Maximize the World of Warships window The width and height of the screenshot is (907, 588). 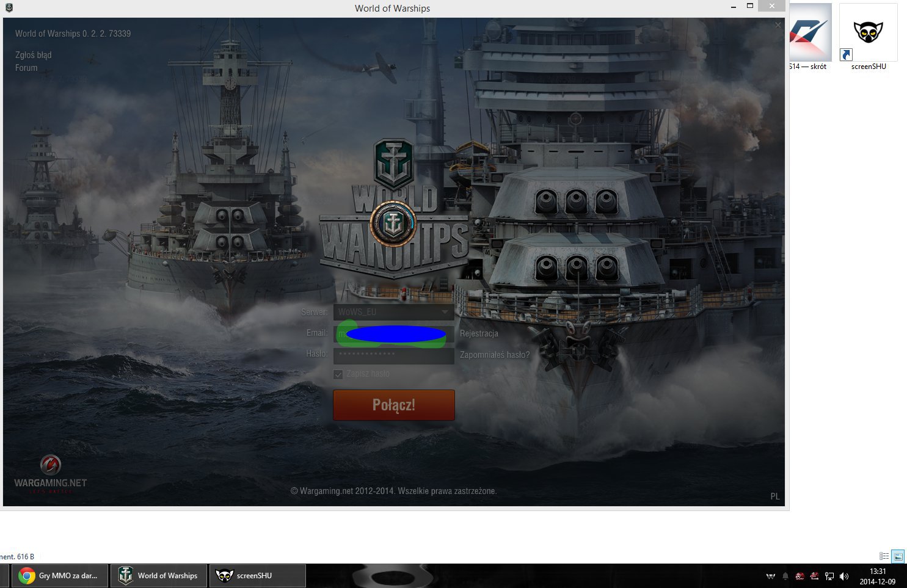tap(749, 6)
